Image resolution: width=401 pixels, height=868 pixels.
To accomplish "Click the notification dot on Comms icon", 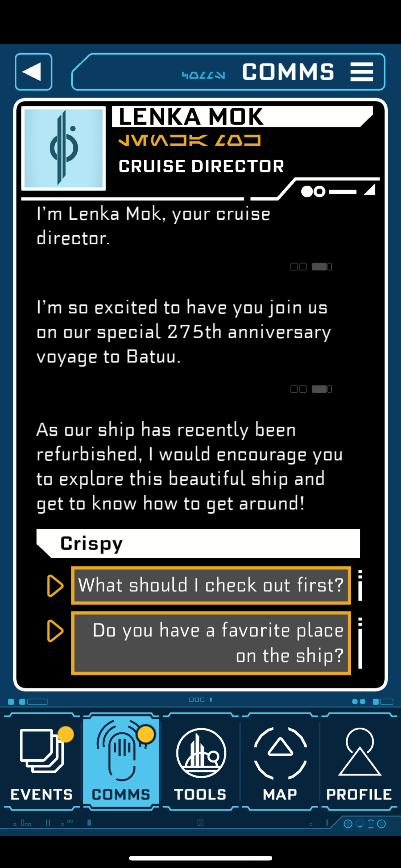I will pos(146,734).
